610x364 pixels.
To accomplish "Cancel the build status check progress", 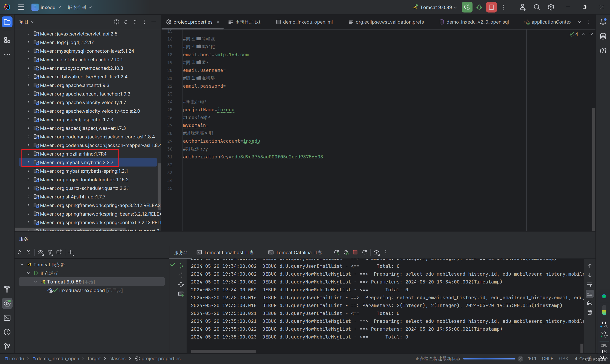I will [520, 359].
